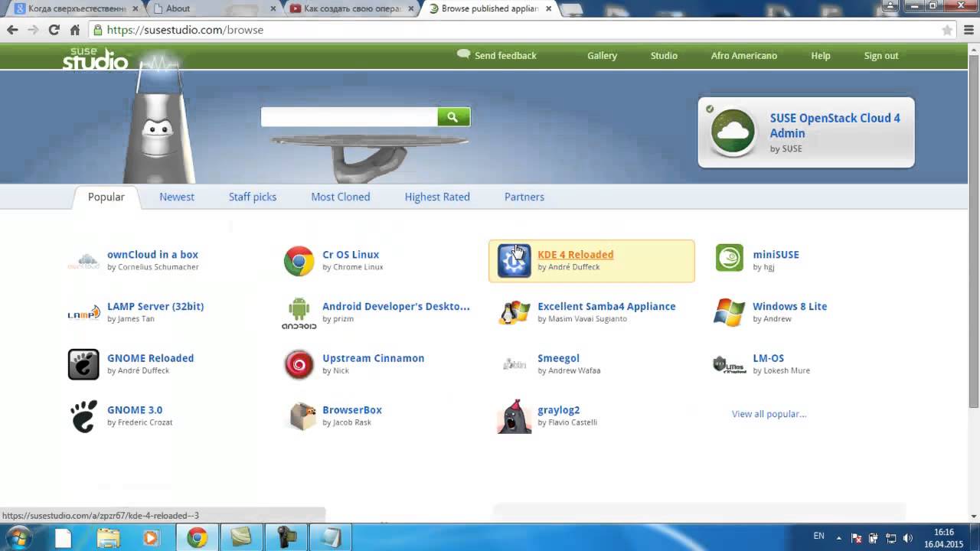Click the graylog2 mascot icon
The height and width of the screenshot is (551, 980).
click(x=514, y=416)
